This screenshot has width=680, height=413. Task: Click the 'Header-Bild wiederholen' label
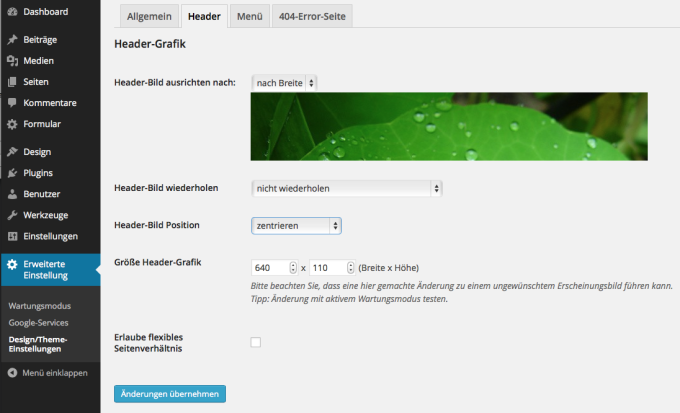click(166, 188)
